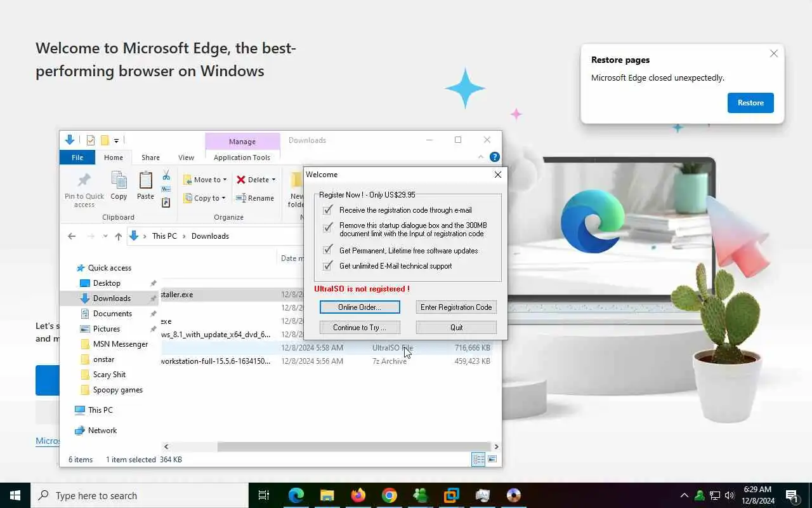Screen dimensions: 812x508
Task: Select the View ribbon tab
Action: pyautogui.click(x=186, y=157)
